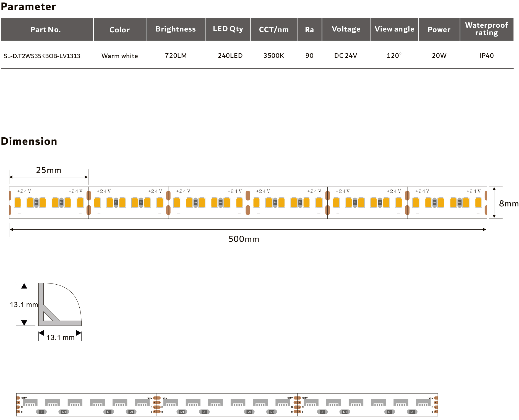This screenshot has height=420, width=519.
Task: Click the DC 24V voltage value
Action: click(345, 56)
